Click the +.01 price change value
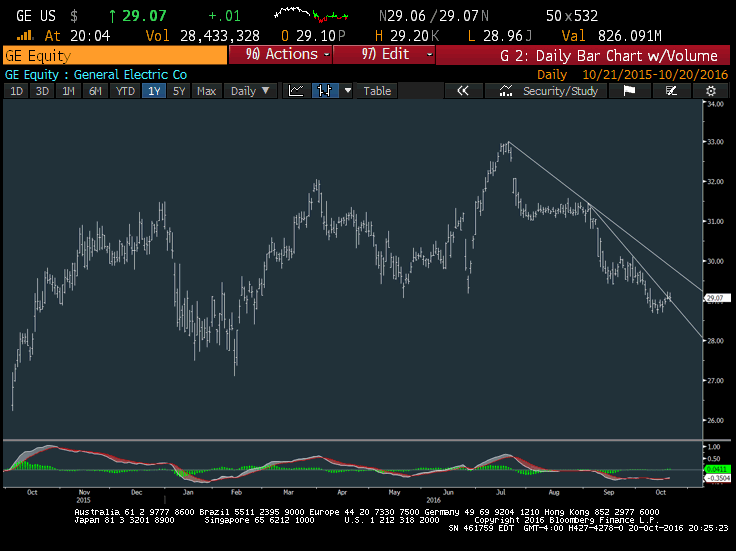The height and width of the screenshot is (551, 736). [224, 16]
